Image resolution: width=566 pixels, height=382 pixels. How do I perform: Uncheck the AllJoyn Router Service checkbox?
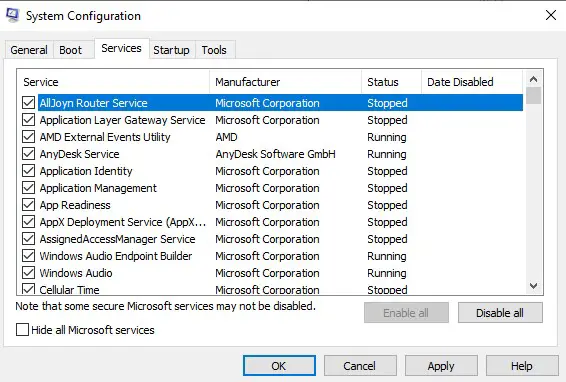click(28, 103)
